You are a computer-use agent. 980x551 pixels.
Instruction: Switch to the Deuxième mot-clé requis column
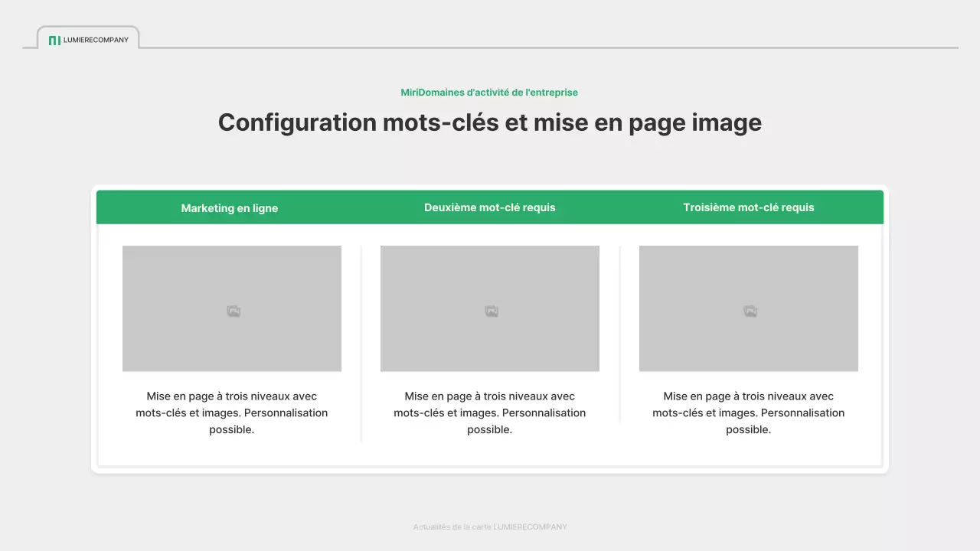(x=490, y=207)
